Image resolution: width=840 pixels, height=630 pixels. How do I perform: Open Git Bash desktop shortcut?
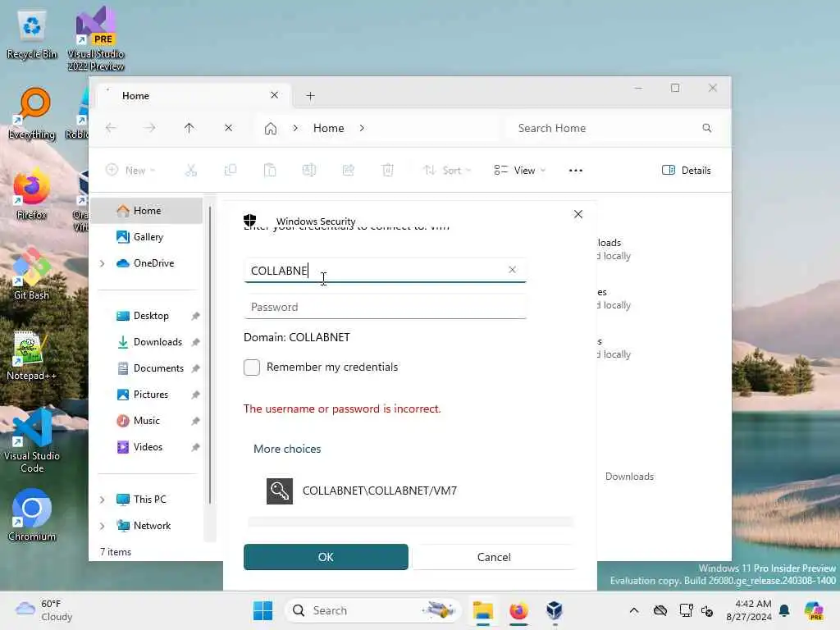pos(31,274)
